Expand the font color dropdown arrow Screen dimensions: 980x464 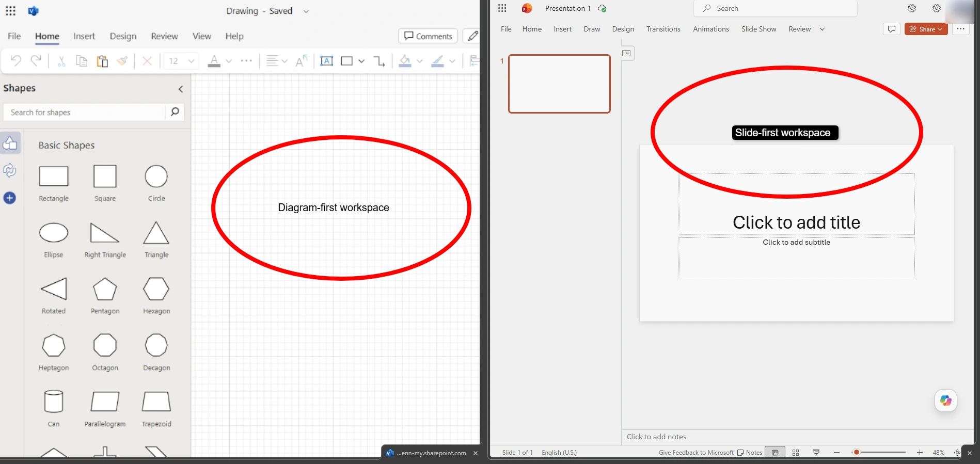pos(229,61)
